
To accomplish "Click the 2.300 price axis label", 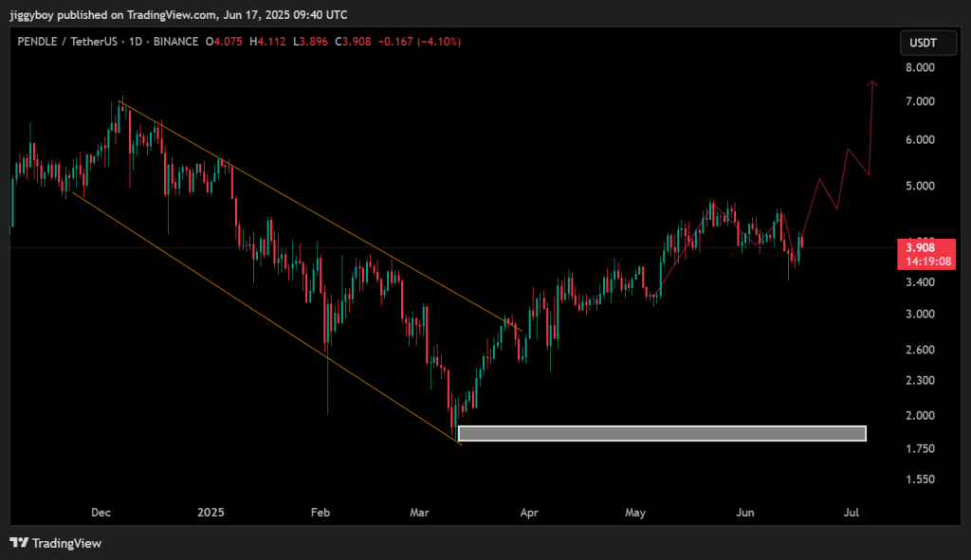I will tap(920, 381).
